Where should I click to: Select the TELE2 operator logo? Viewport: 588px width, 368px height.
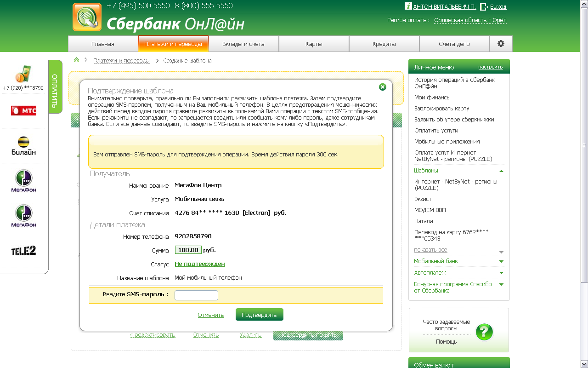[23, 251]
